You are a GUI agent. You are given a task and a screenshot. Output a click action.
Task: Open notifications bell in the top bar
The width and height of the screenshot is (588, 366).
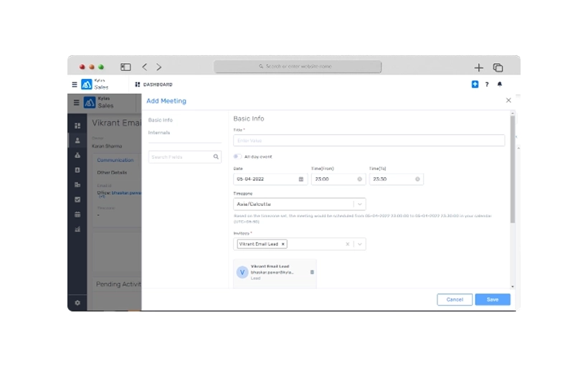point(500,85)
